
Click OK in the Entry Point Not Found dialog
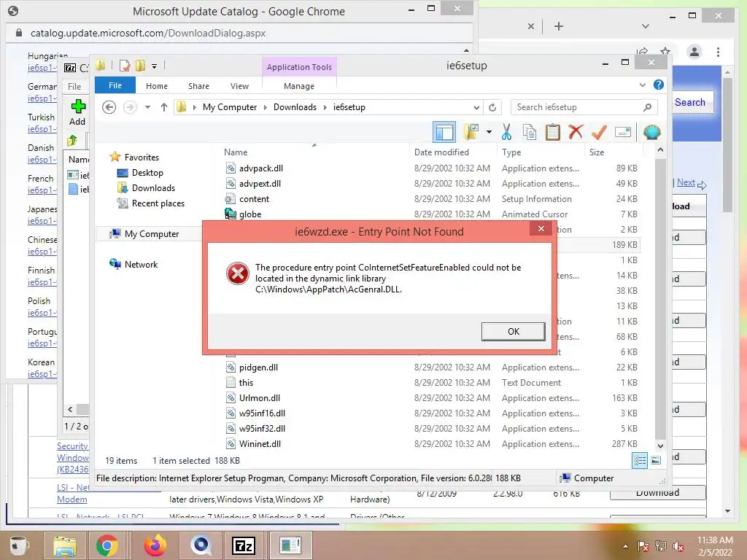pyautogui.click(x=513, y=332)
